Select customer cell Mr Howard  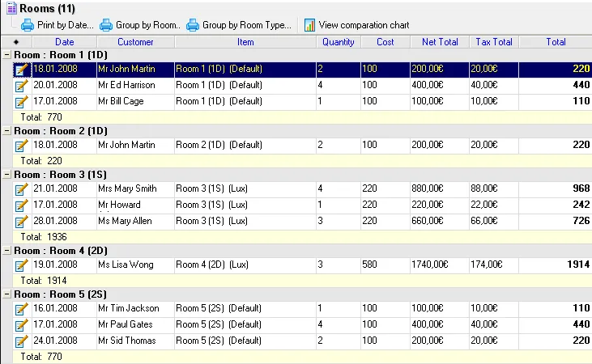[x=135, y=205]
